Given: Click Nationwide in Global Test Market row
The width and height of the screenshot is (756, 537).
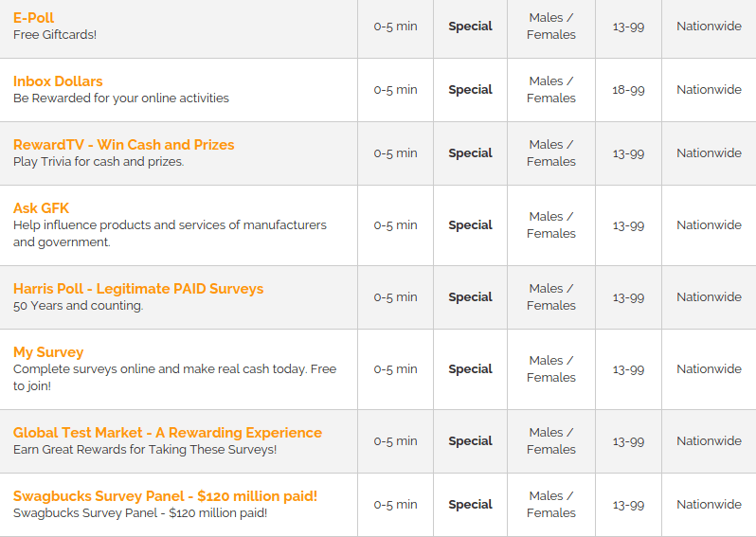Looking at the screenshot, I should pos(709,441).
